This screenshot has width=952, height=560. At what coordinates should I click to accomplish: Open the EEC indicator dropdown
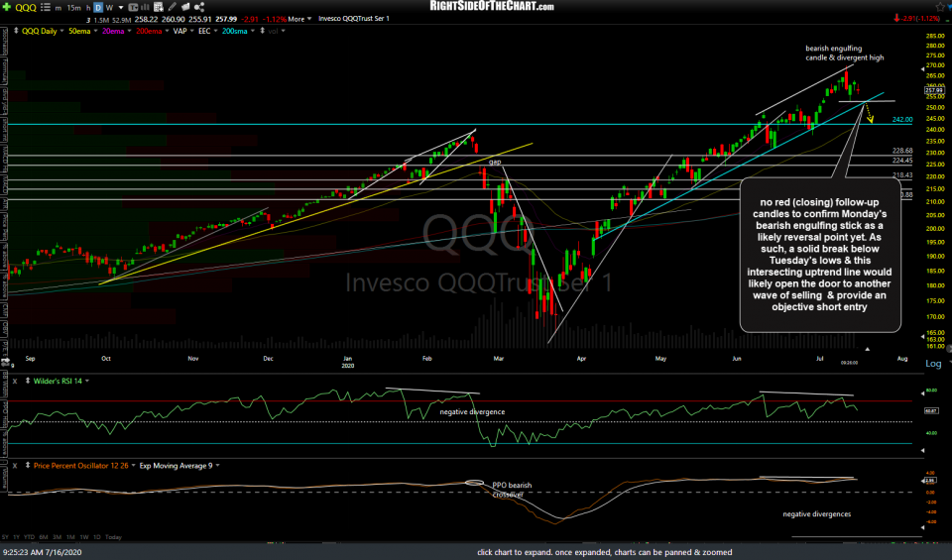[x=215, y=31]
